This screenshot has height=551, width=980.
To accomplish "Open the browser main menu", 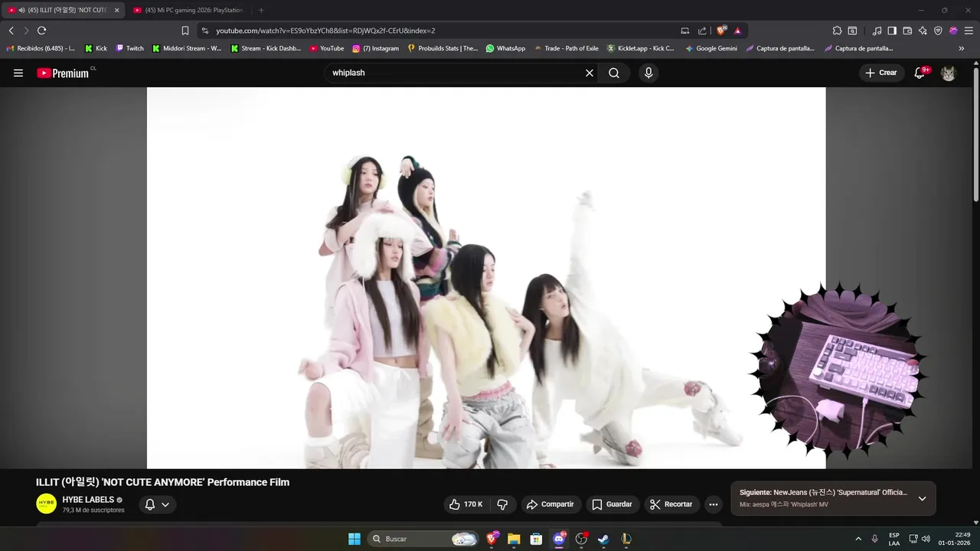I will pyautogui.click(x=969, y=31).
